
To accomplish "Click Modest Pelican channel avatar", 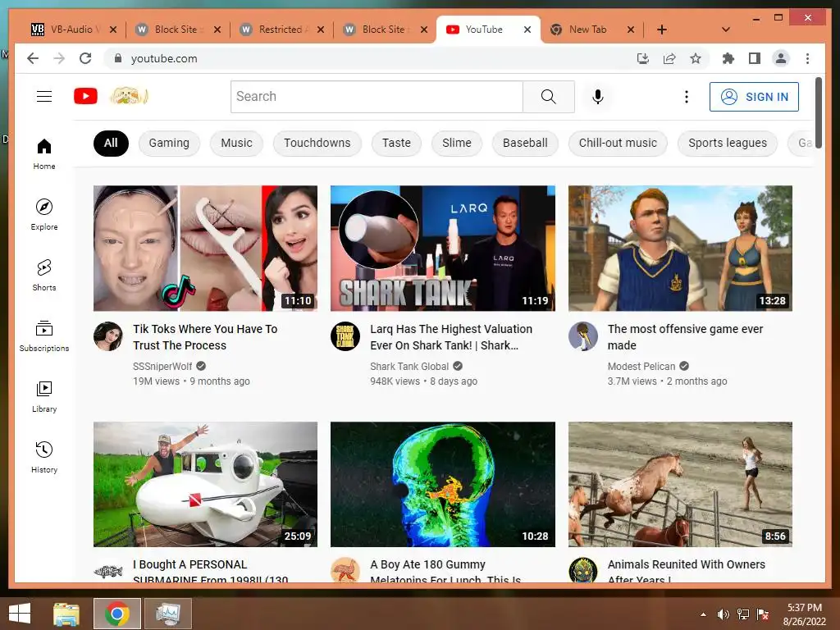I will tap(583, 336).
